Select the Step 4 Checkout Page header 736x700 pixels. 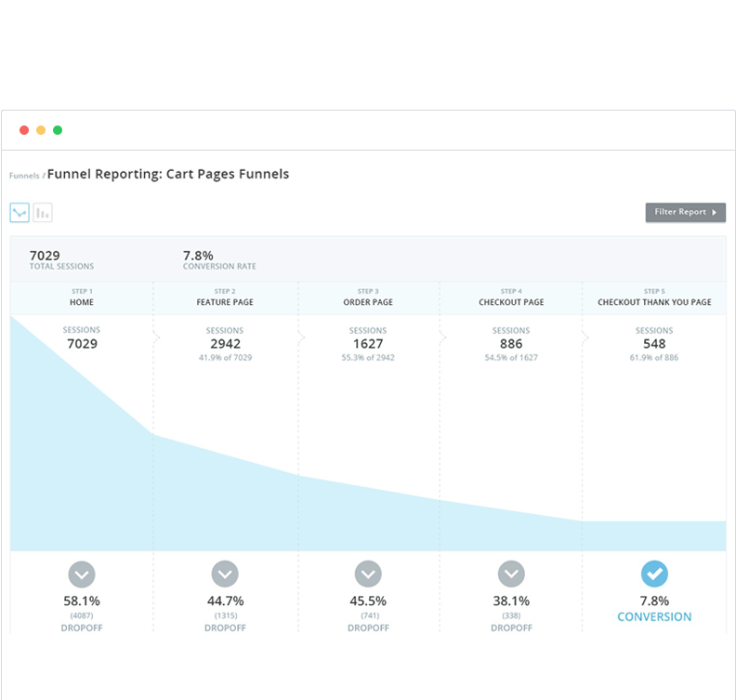511,297
